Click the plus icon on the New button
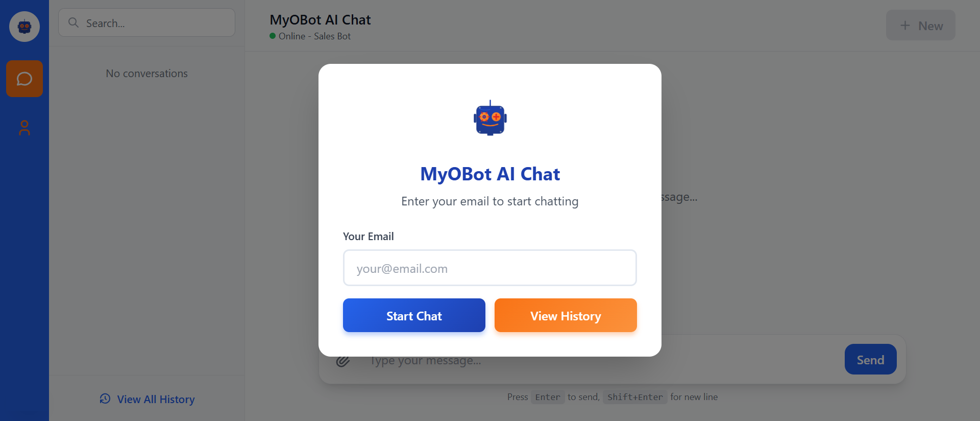This screenshot has width=980, height=421. point(904,25)
